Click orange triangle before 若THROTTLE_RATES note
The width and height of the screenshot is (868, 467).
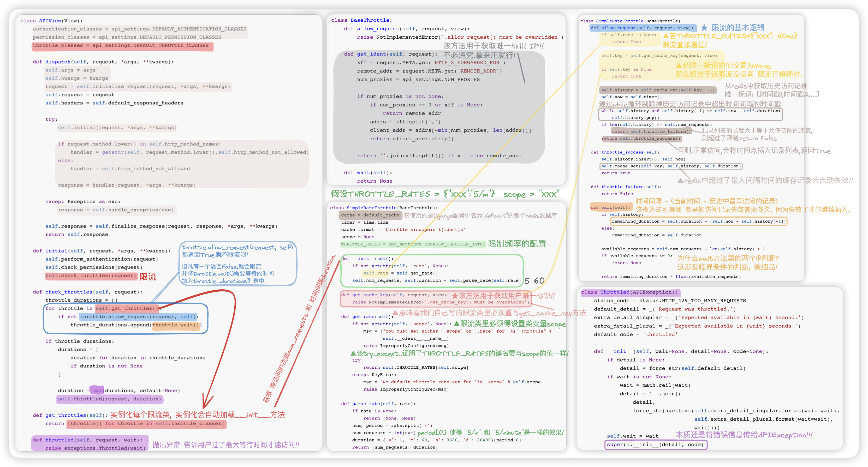[666, 36]
